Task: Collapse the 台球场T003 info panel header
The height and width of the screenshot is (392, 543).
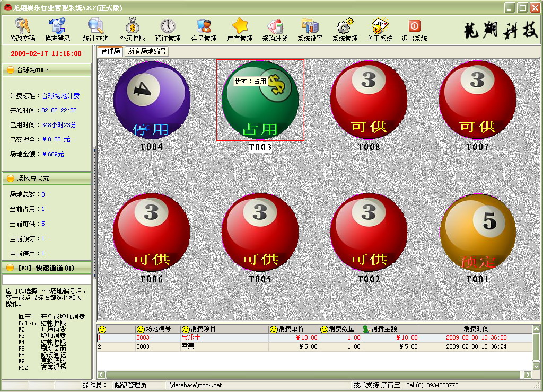Action: tap(46, 70)
